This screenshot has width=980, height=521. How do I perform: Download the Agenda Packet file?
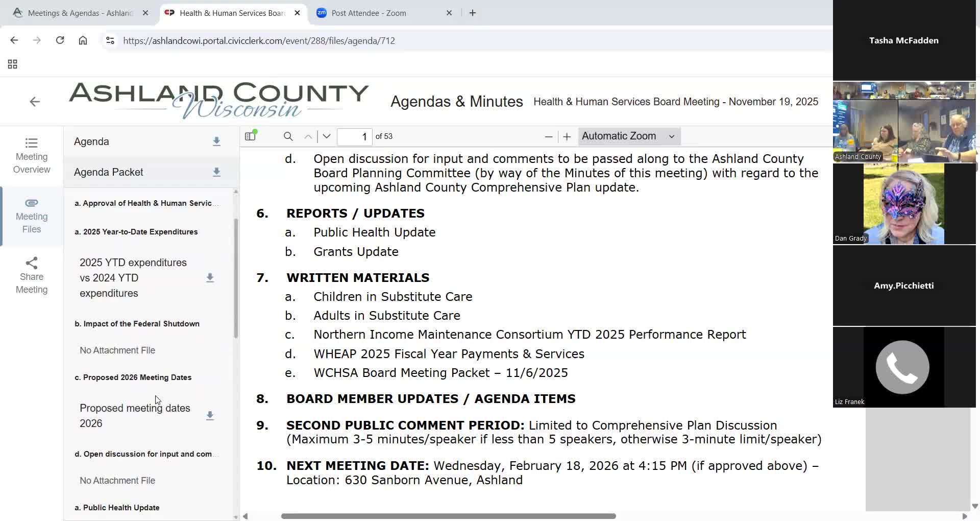216,172
